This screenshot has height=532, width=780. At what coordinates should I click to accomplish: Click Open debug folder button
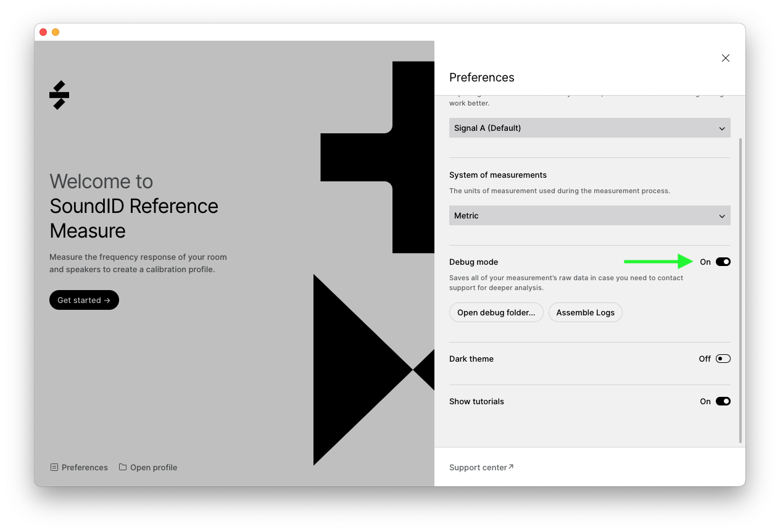(496, 312)
